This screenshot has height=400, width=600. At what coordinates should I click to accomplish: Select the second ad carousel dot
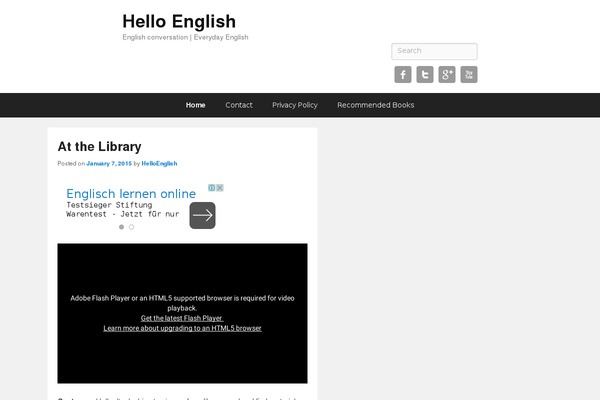tap(131, 227)
